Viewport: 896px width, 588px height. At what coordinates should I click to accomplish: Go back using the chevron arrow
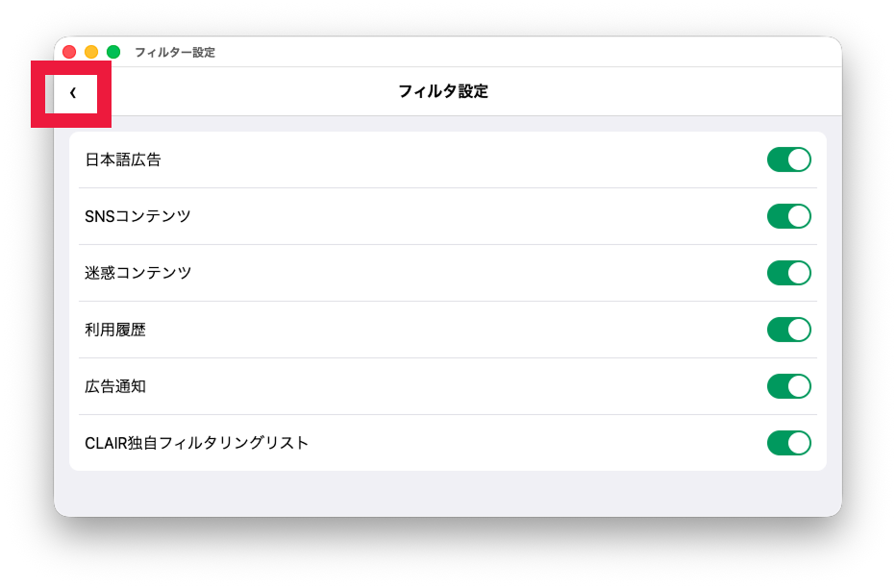coord(72,93)
